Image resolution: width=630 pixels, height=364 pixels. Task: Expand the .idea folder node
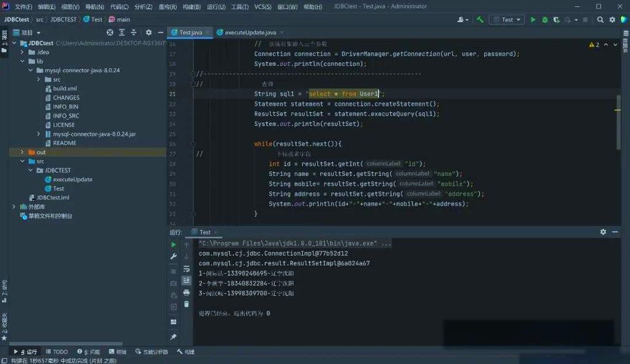22,52
